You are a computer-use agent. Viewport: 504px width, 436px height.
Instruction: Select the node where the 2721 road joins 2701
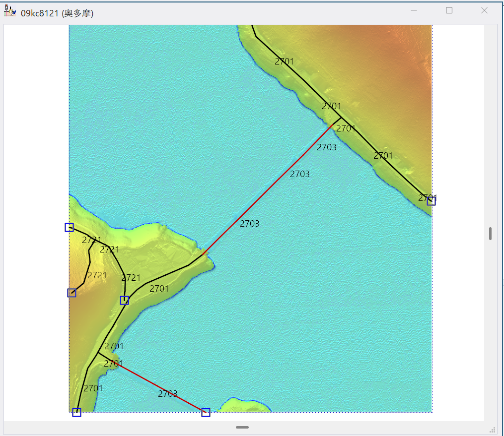124,300
